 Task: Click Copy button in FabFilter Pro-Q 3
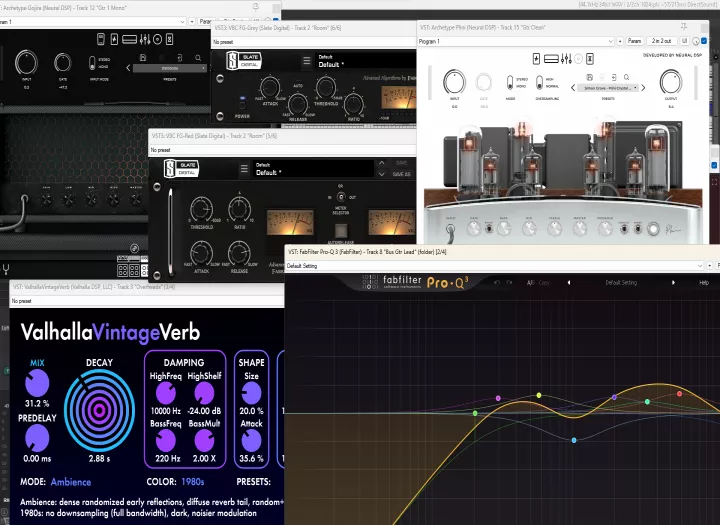pyautogui.click(x=544, y=282)
